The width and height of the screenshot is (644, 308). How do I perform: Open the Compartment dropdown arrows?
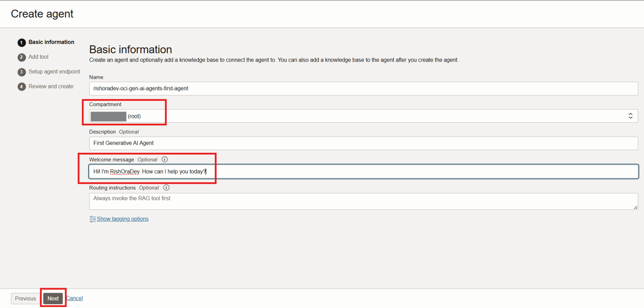(x=630, y=116)
